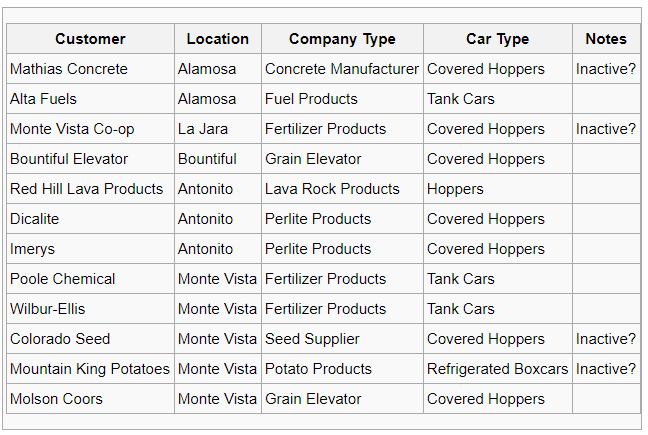Click the Notes column header
The height and width of the screenshot is (435, 648).
[606, 39]
